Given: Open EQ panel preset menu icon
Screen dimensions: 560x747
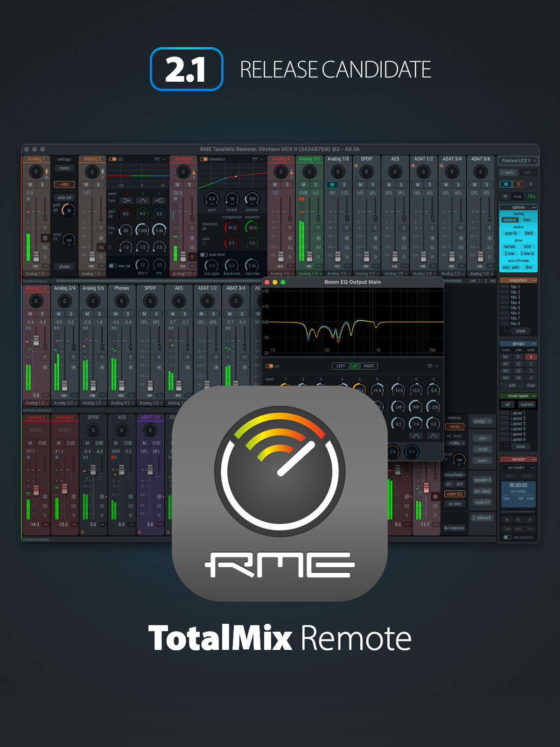Looking at the screenshot, I should pos(157,159).
